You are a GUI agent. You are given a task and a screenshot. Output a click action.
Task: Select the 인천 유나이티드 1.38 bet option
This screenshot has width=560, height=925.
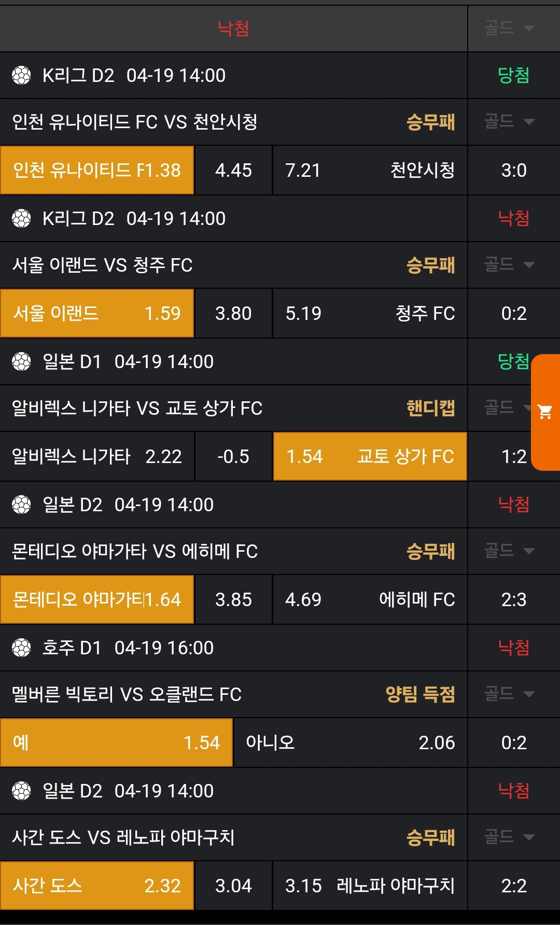click(x=97, y=171)
